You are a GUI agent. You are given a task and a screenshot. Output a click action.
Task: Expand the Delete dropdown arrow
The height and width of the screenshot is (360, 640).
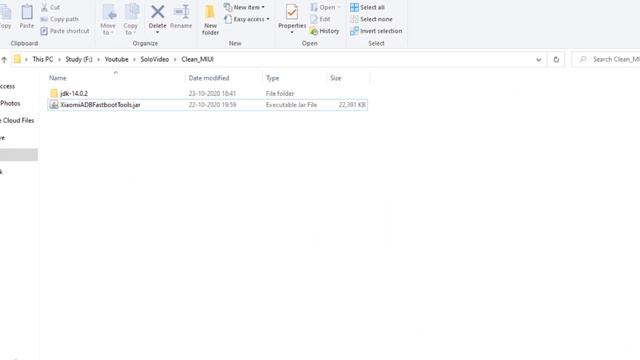(158, 33)
